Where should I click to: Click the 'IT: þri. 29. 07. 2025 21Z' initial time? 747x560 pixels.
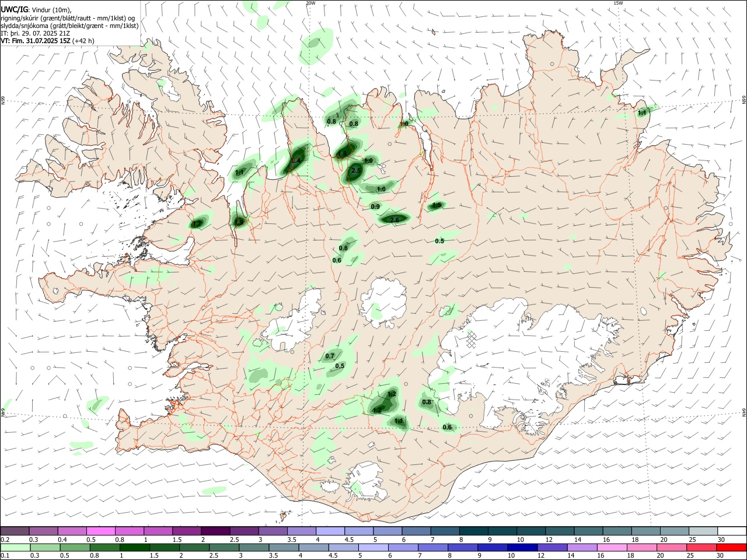(x=36, y=33)
